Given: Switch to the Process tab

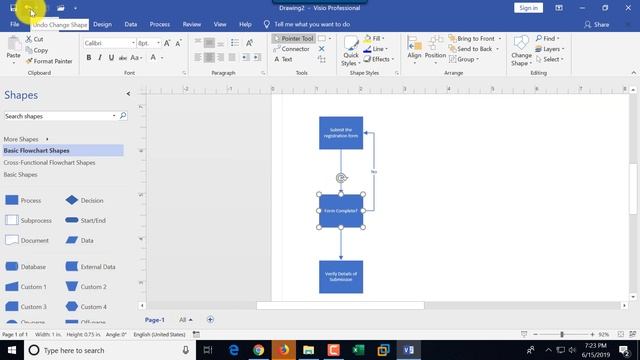Looking at the screenshot, I should coord(160,24).
